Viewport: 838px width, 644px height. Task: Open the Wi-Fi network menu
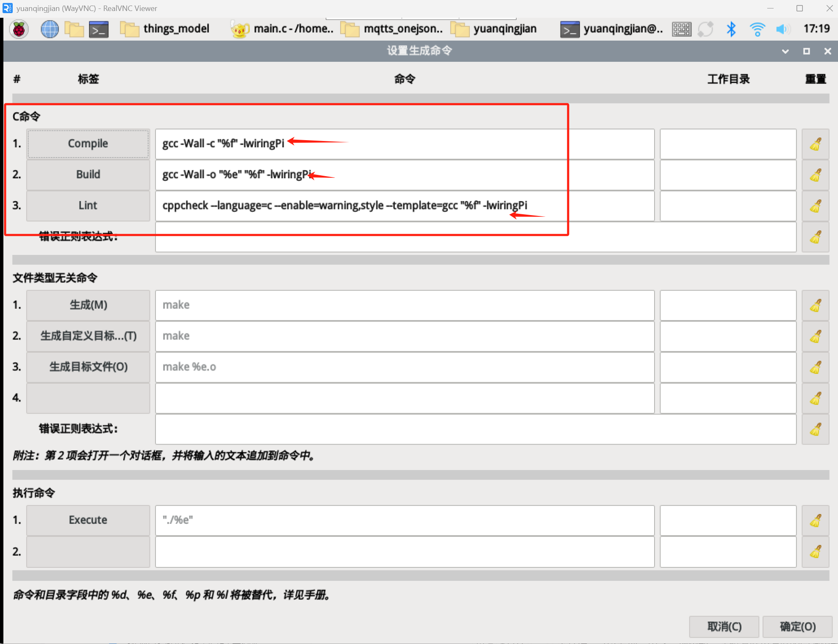coord(757,29)
